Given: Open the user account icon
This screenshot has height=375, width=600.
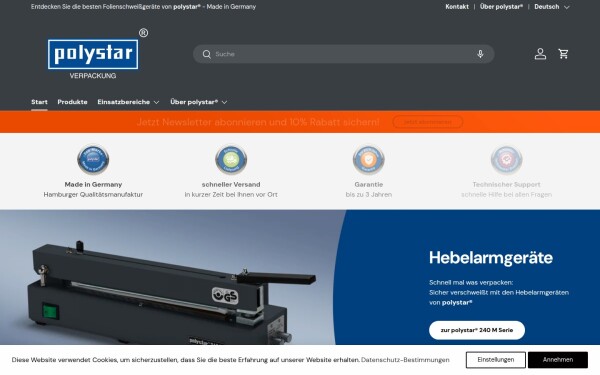Looking at the screenshot, I should (540, 54).
